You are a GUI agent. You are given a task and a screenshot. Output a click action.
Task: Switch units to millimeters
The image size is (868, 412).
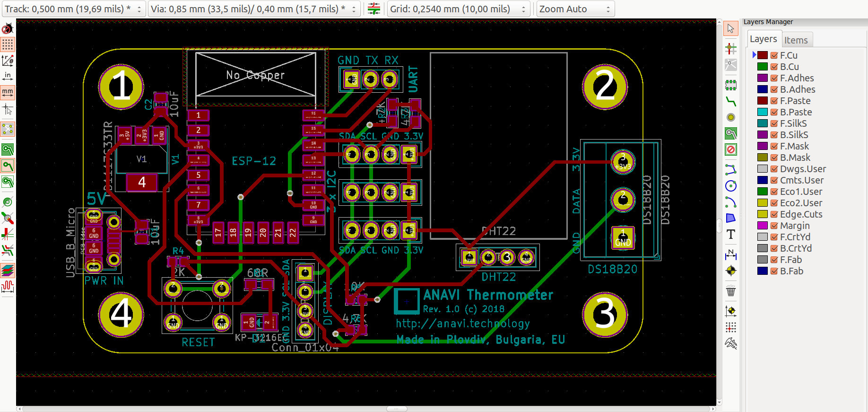(x=8, y=92)
